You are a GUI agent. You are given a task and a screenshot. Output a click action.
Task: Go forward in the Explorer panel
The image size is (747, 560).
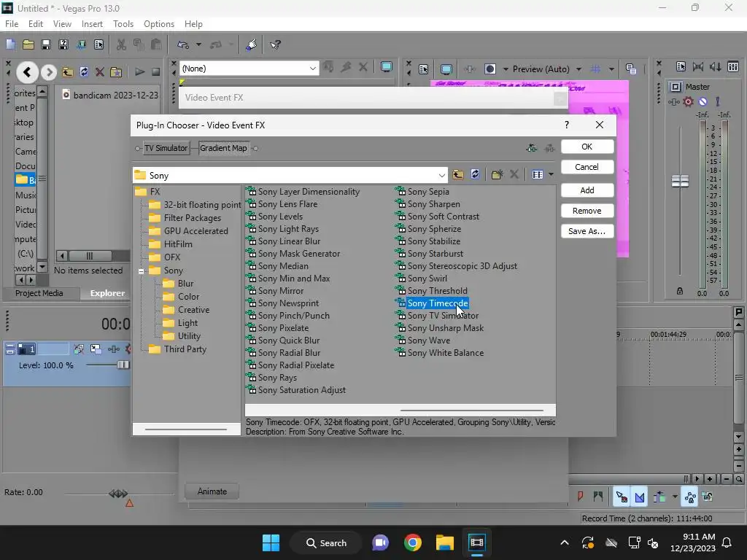coord(48,72)
